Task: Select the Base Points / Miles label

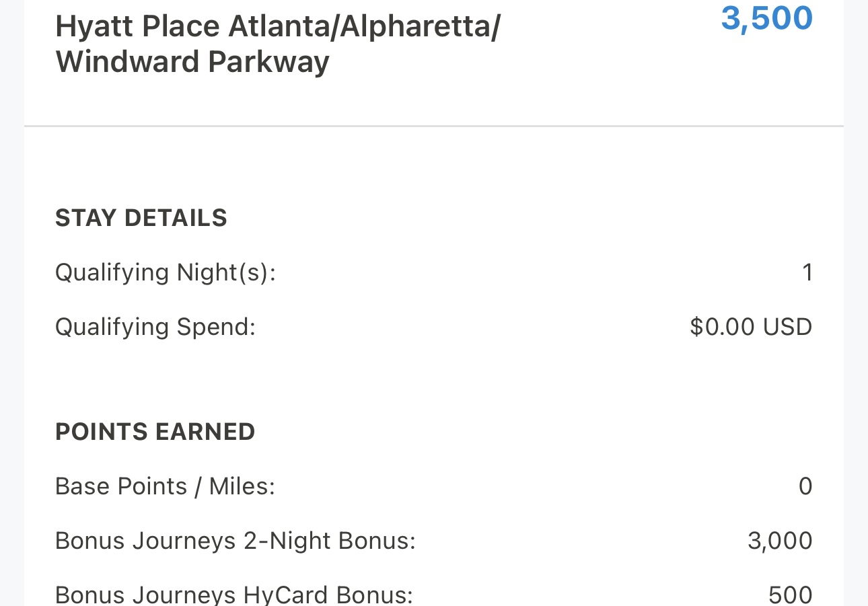Action: 166,486
